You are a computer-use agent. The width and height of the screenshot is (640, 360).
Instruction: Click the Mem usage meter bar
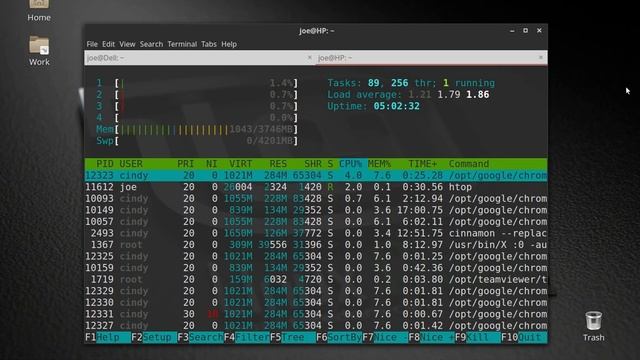(x=197, y=130)
